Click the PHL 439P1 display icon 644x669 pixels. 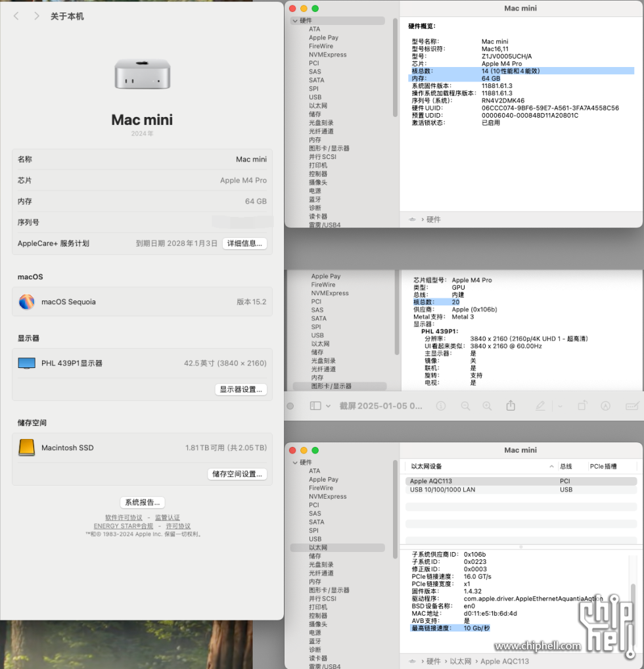[x=26, y=363]
